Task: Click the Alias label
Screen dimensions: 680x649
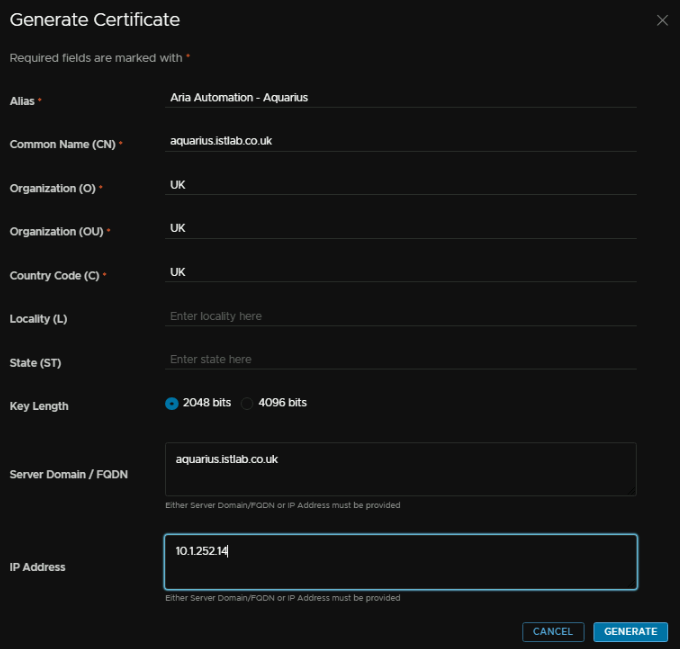Action: click(22, 101)
